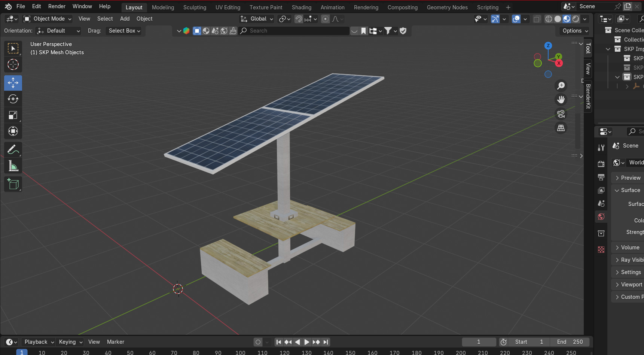Select the Measure tool
644x355 pixels.
pos(13,166)
